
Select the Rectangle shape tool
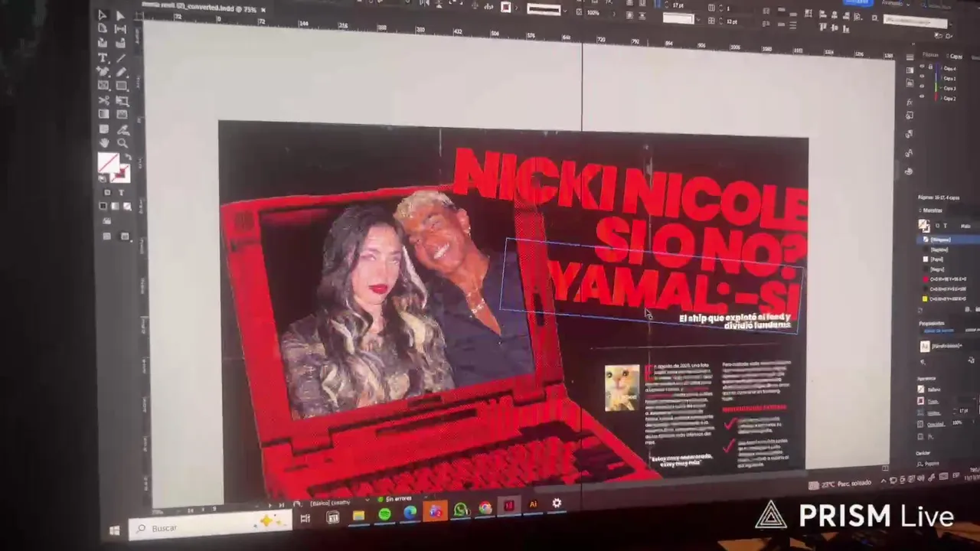[121, 86]
